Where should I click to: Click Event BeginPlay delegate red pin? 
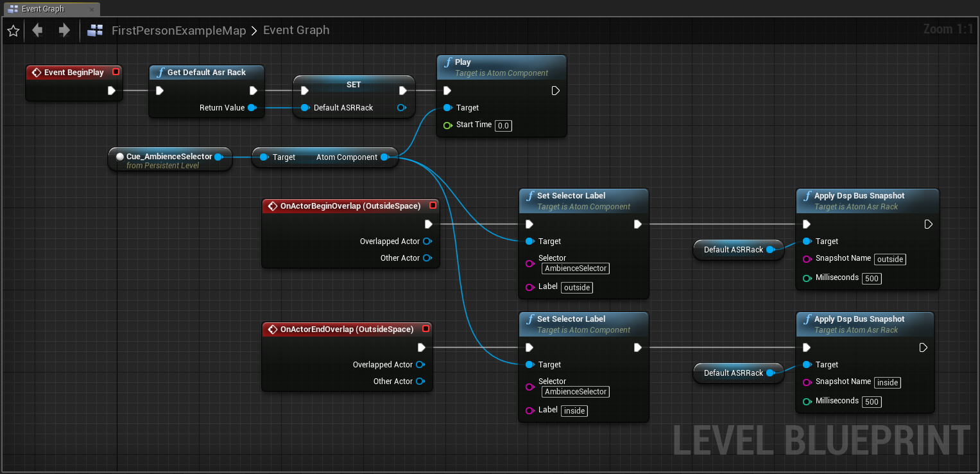pyautogui.click(x=116, y=72)
